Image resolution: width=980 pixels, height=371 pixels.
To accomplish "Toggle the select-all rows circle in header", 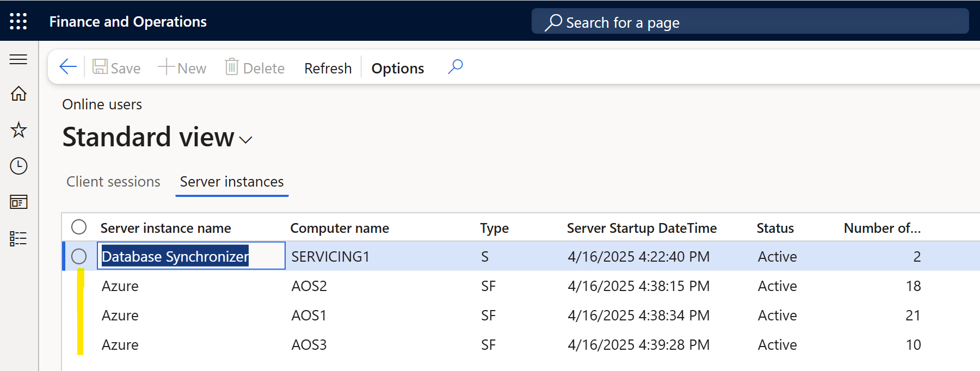I will (79, 227).
